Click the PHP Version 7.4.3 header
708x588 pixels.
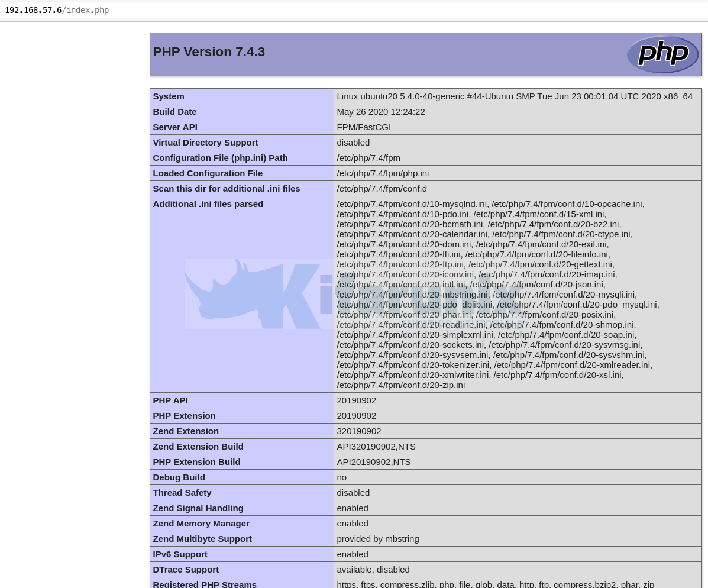click(x=208, y=51)
